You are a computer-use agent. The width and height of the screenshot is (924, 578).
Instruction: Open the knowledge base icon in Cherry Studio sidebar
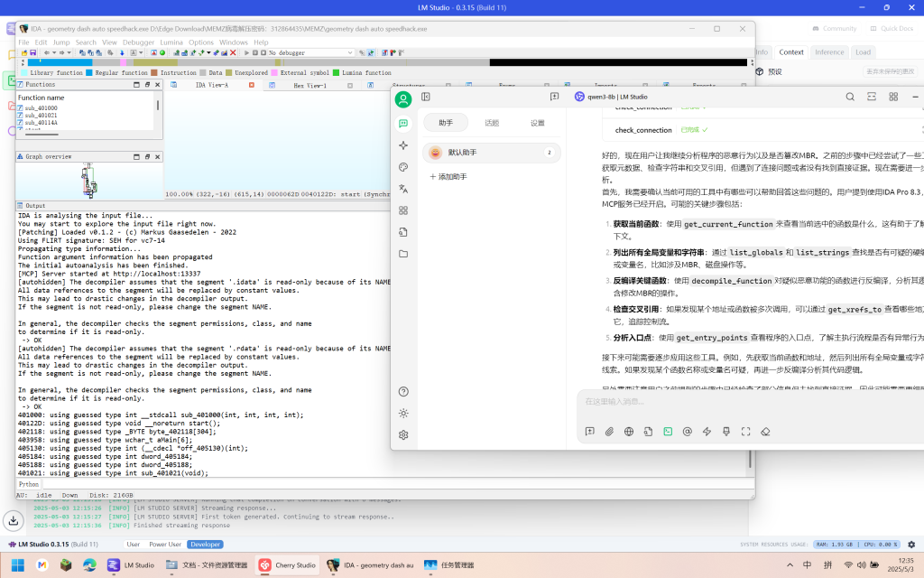(x=403, y=232)
